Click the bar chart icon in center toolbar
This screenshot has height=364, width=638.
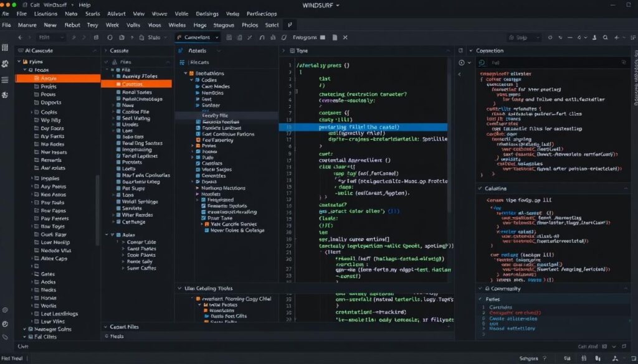click(273, 37)
